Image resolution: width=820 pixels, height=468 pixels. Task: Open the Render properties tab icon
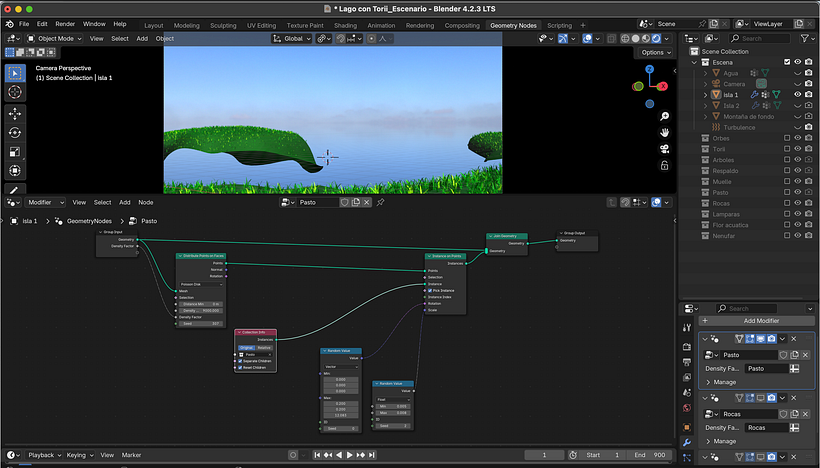(x=687, y=347)
